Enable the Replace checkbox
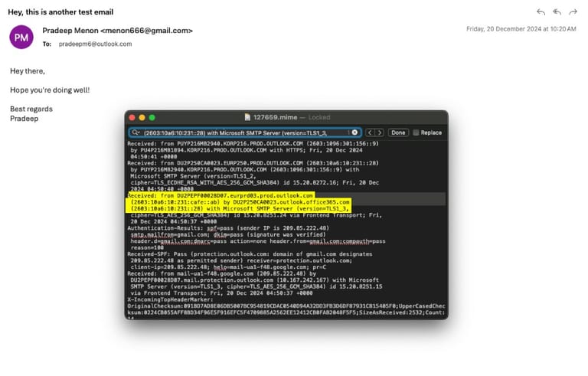The width and height of the screenshot is (588, 376). pos(416,132)
